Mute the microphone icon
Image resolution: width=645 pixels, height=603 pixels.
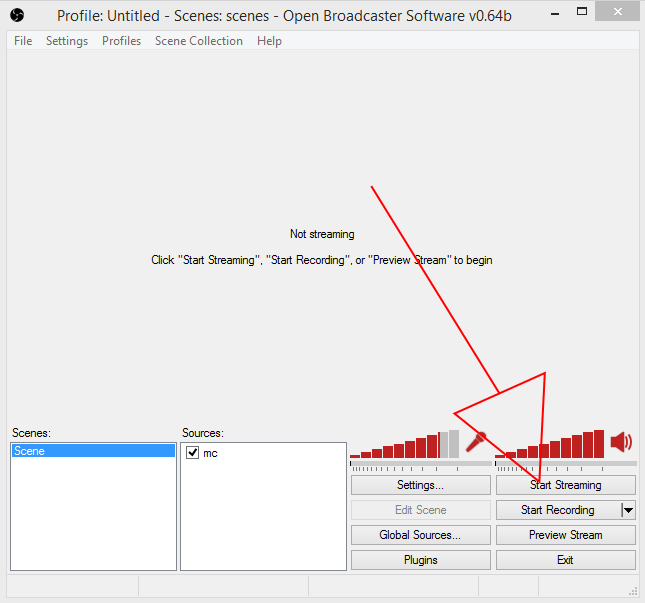point(476,442)
